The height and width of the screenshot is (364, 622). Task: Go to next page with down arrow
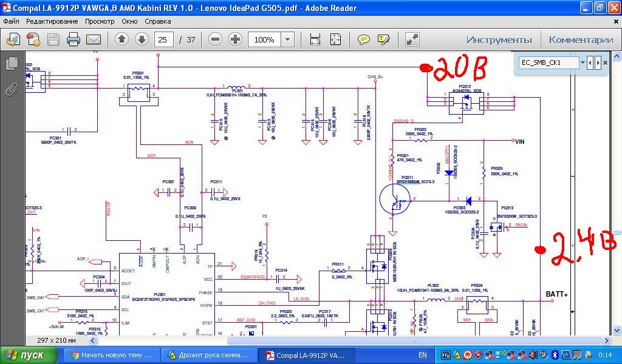click(x=142, y=39)
